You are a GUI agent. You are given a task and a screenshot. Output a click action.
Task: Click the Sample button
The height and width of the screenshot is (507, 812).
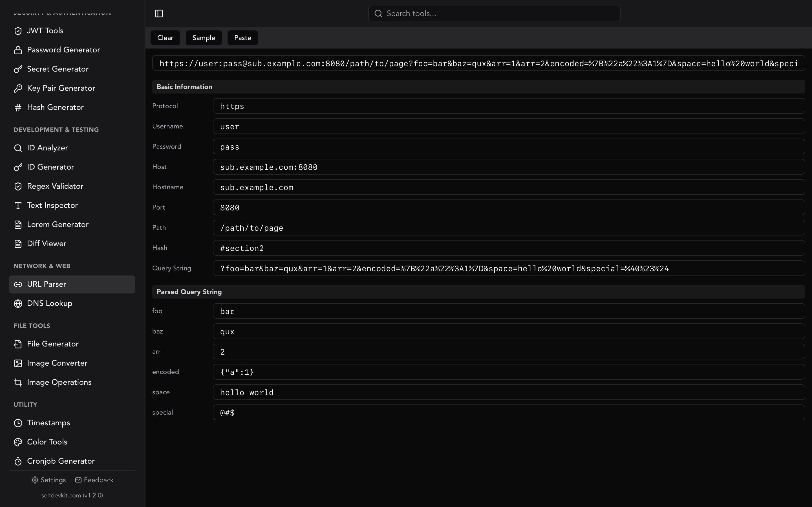tap(203, 37)
